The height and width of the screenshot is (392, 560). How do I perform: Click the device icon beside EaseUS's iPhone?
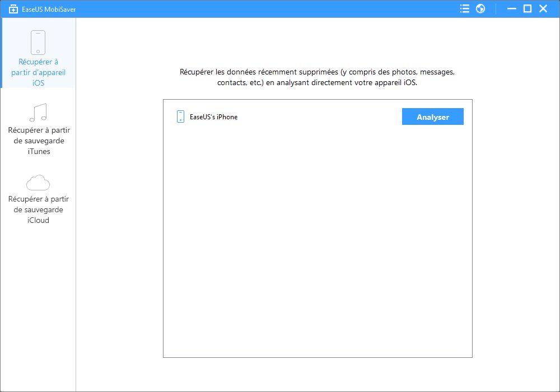point(180,116)
